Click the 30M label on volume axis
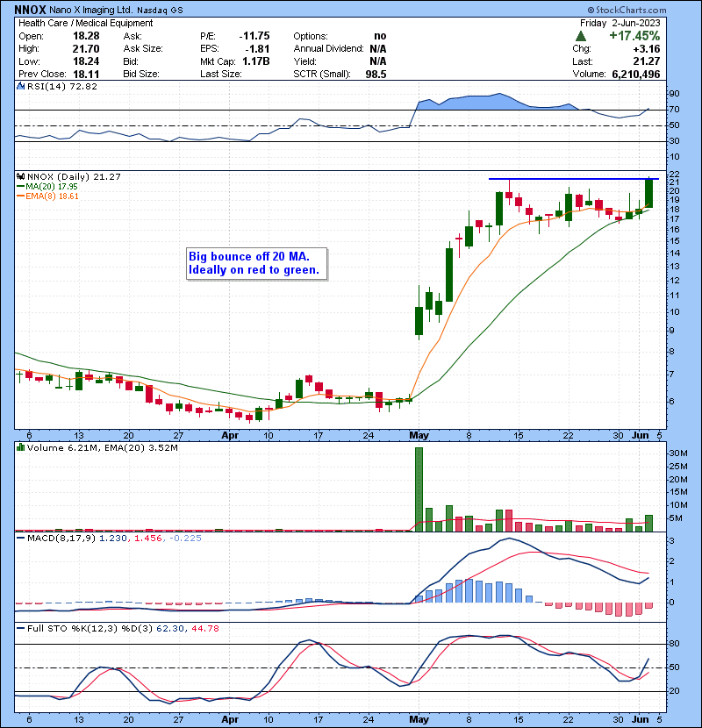 point(678,453)
